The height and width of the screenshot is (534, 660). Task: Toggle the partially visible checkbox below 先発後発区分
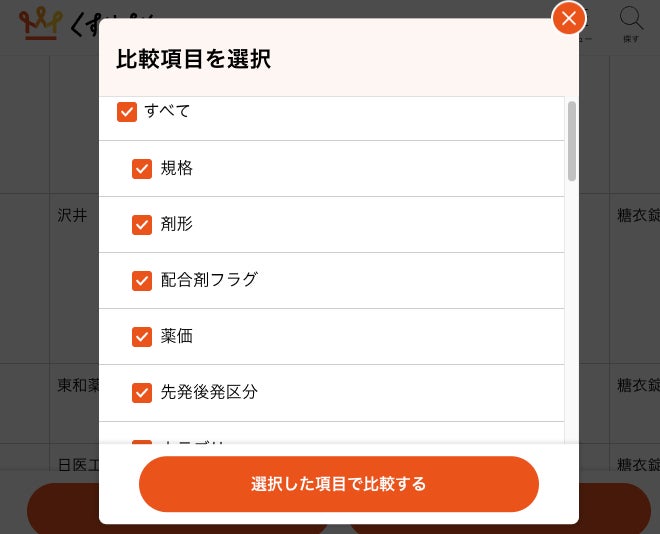click(x=142, y=443)
